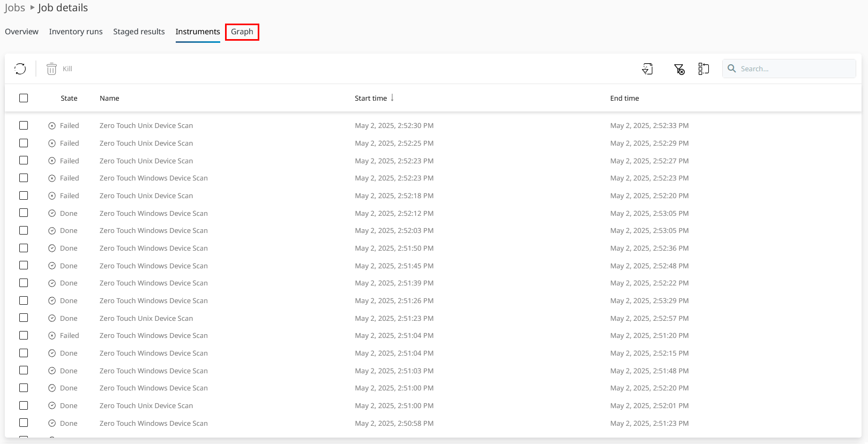Viewport: 868px width, 444px height.
Task: Click Done status icon for 2:52:12 PM scan
Action: point(52,213)
